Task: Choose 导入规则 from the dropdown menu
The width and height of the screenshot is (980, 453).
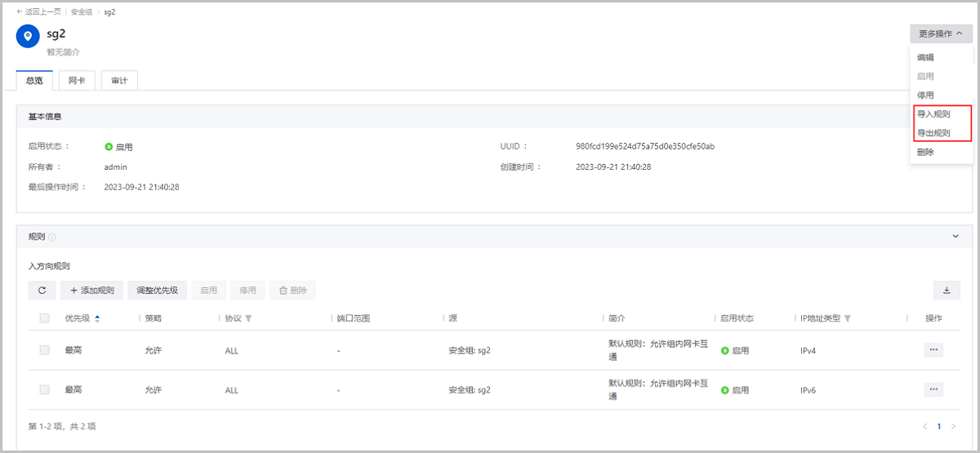Action: pos(933,114)
